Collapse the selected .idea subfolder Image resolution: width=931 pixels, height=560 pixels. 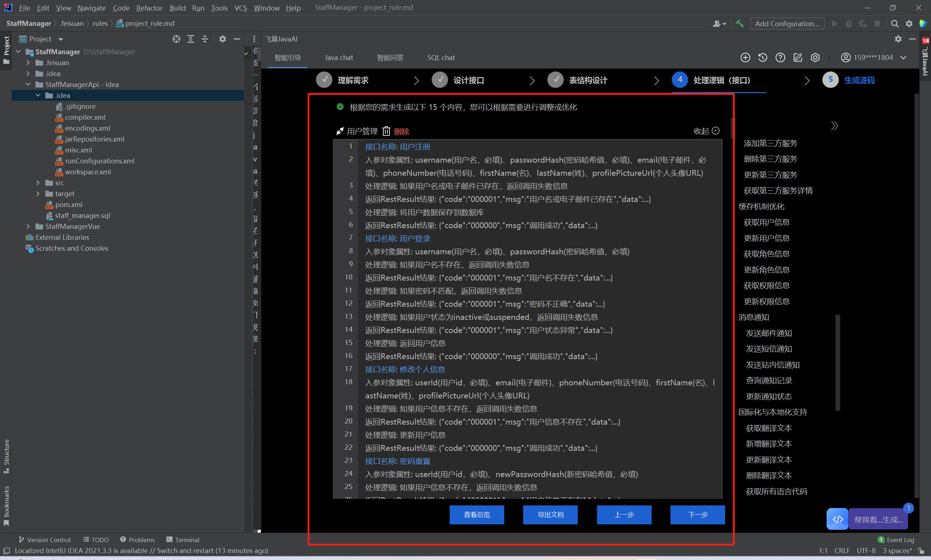(x=38, y=95)
